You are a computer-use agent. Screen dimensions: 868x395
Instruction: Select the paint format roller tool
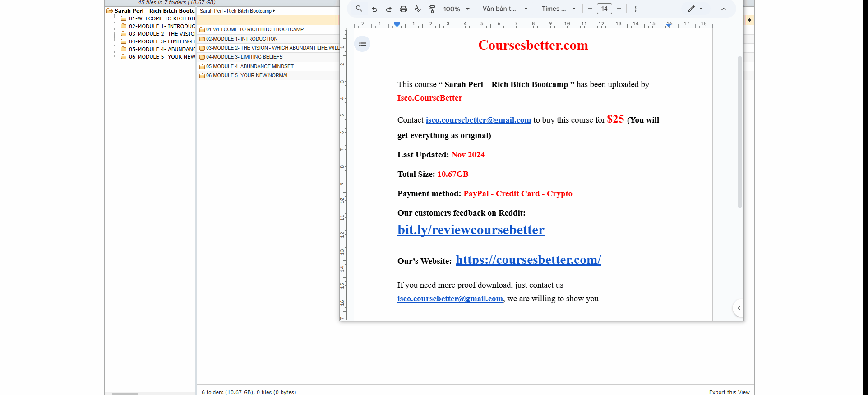coord(432,9)
